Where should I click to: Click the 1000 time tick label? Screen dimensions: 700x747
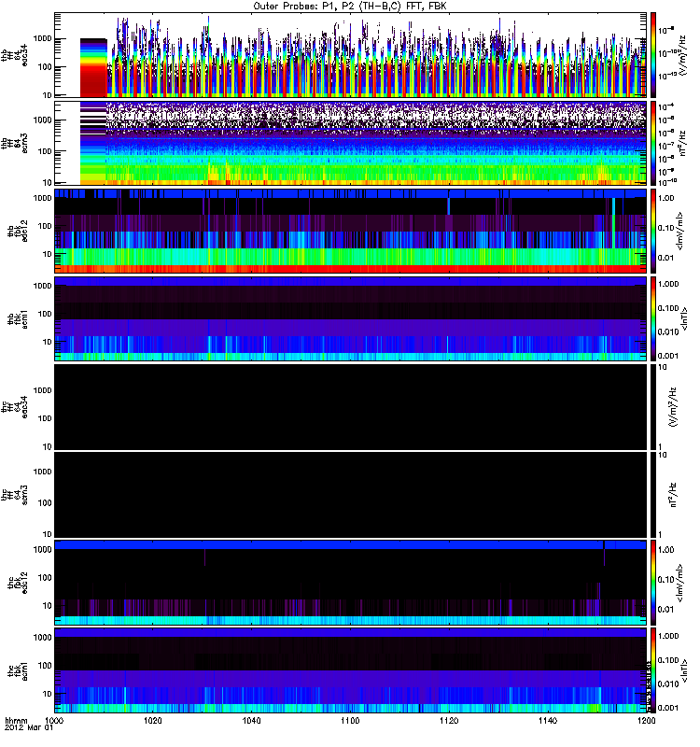55,723
